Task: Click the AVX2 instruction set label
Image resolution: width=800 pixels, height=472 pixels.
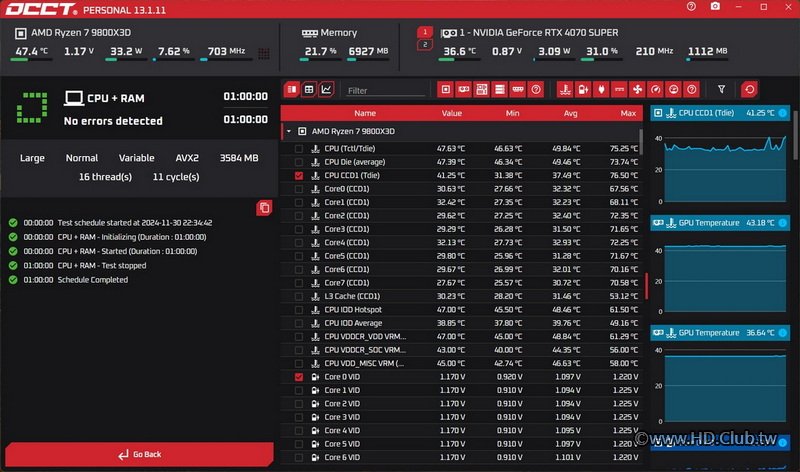Action: 187,158
